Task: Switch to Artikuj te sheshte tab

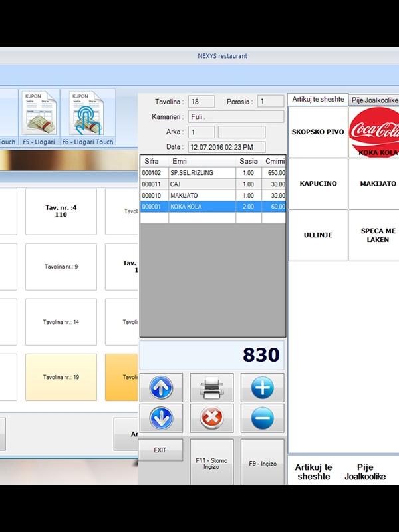Action: tap(318, 100)
